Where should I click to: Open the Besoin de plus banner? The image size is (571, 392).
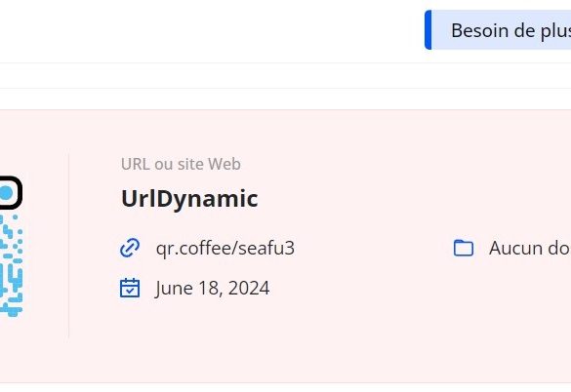(x=498, y=30)
